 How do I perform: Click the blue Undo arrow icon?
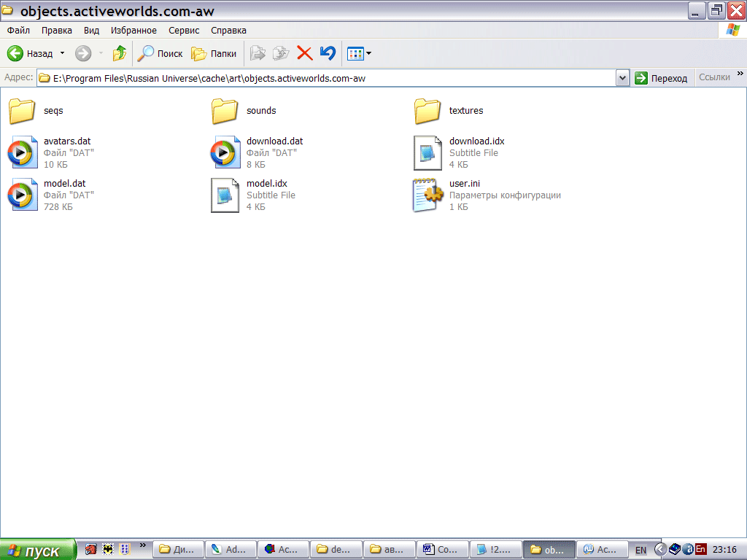[x=328, y=53]
